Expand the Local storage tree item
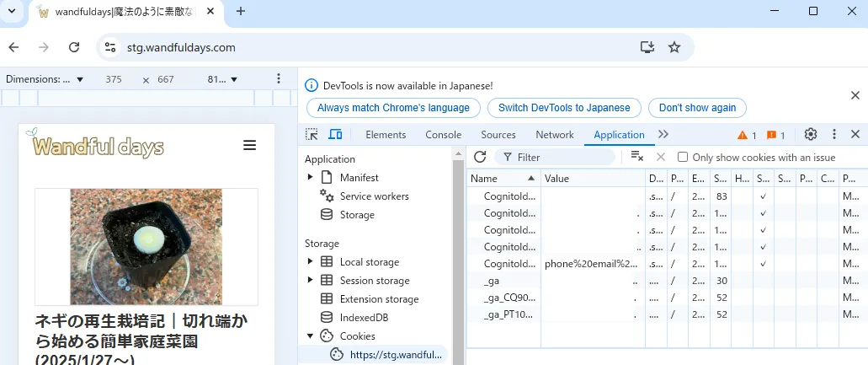This screenshot has height=365, width=868. (x=311, y=262)
